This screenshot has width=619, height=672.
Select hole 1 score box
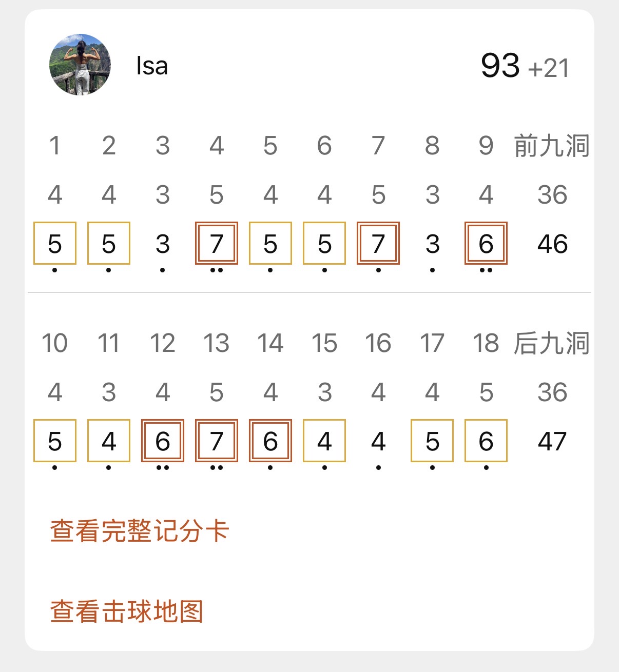(x=55, y=244)
